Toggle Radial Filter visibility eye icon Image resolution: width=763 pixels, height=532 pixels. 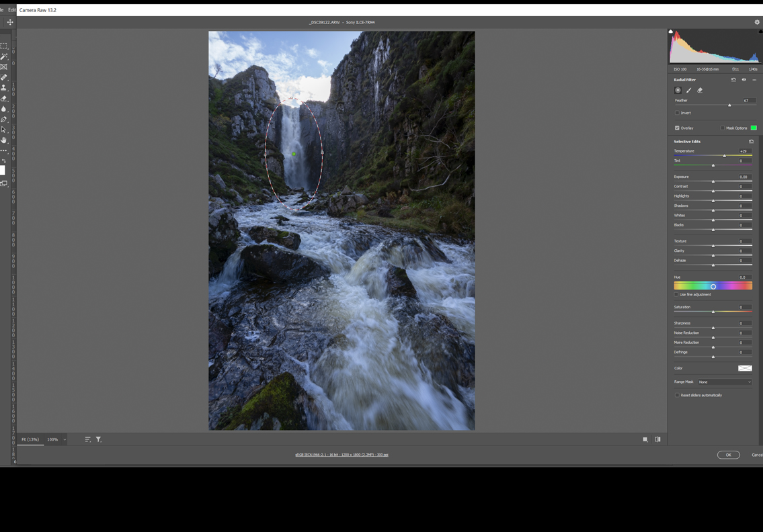(744, 80)
